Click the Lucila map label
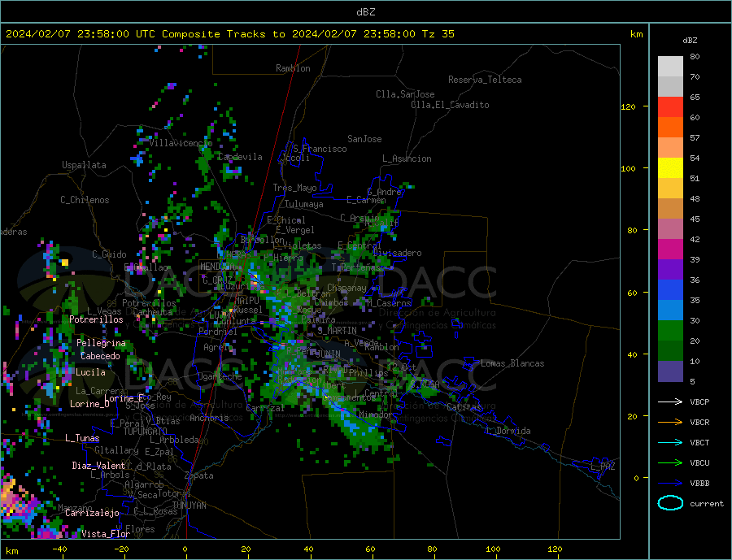The height and width of the screenshot is (560, 732). coord(90,372)
